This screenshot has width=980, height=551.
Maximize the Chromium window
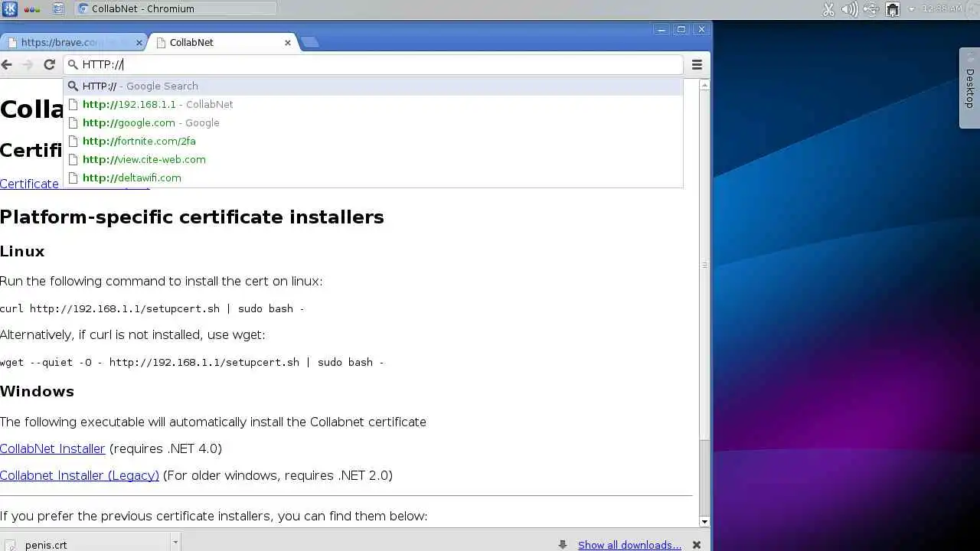point(681,30)
